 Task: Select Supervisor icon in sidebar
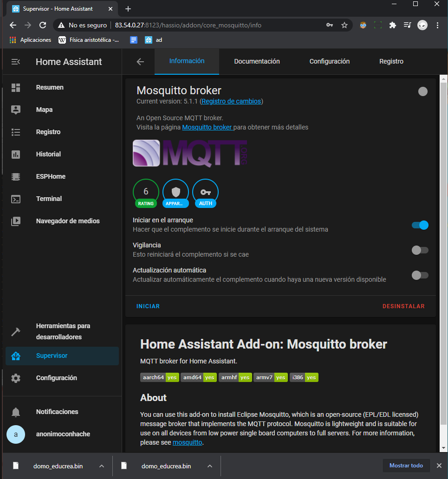[x=16, y=356]
